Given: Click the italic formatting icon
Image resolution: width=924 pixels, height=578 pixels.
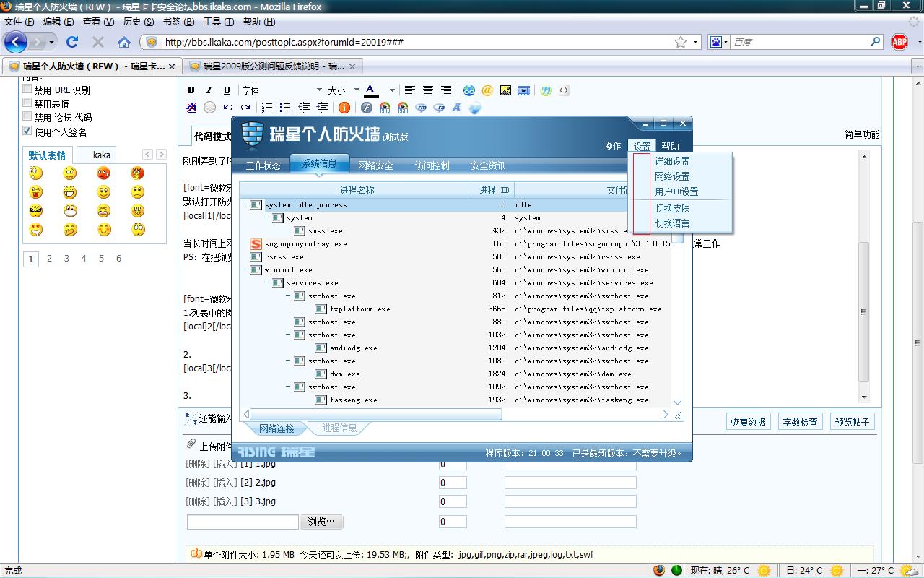Looking at the screenshot, I should (209, 90).
